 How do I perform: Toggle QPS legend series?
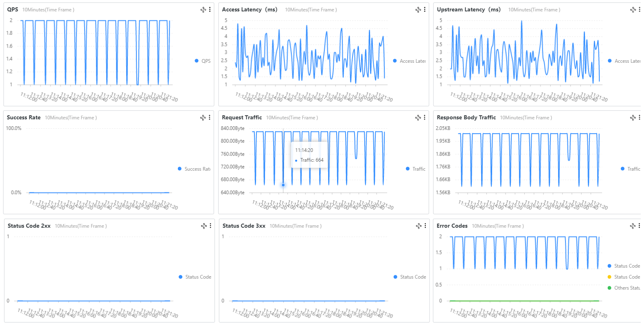coord(203,61)
